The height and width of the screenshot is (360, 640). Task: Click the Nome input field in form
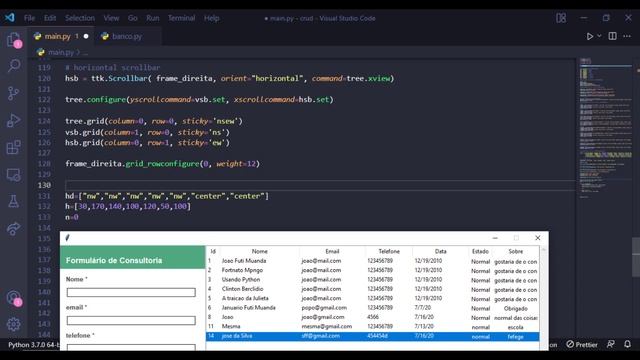[x=131, y=292]
